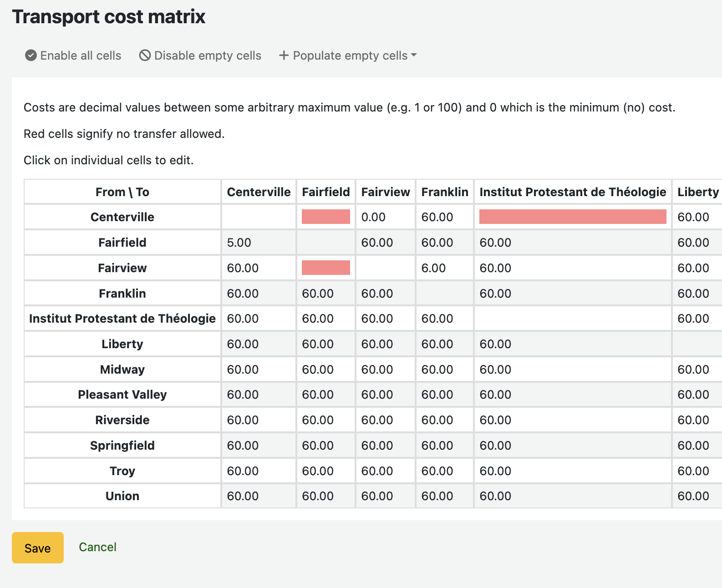Viewport: 722px width, 588px height.
Task: Click the empty Liberty to Liberty cell
Action: point(697,344)
